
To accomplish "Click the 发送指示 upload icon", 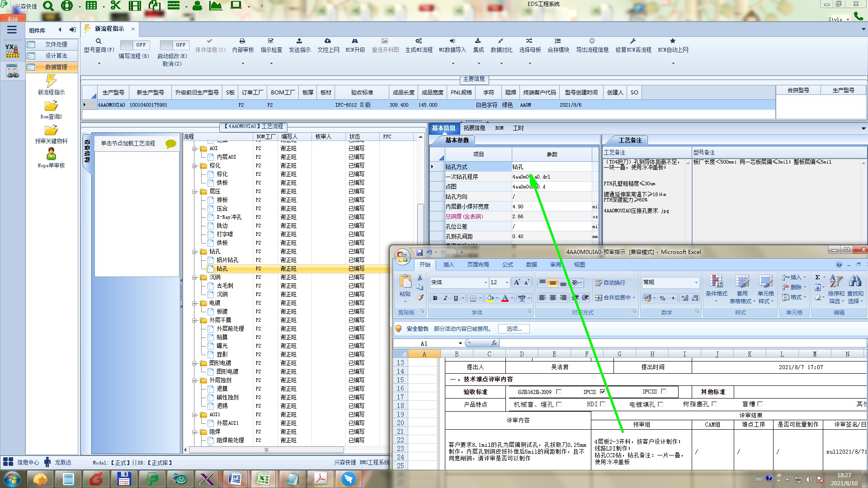I will click(x=299, y=41).
